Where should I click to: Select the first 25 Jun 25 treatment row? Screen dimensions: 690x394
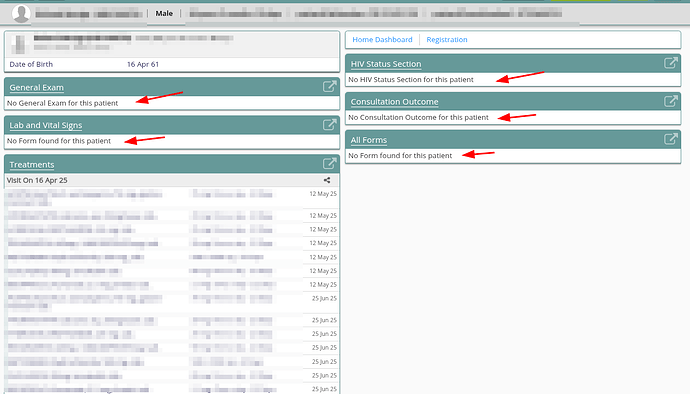pos(172,302)
